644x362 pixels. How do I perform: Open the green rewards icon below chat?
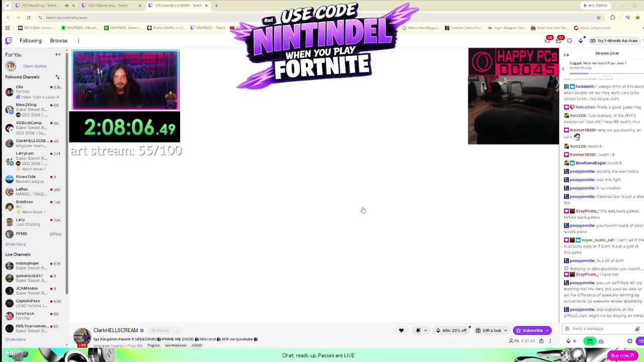click(590, 341)
